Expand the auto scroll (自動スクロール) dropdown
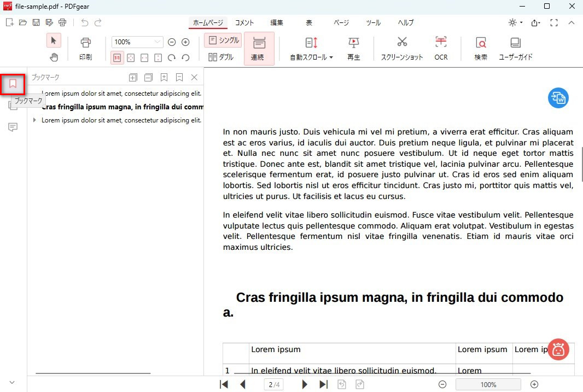The width and height of the screenshot is (583, 392). 311,57
